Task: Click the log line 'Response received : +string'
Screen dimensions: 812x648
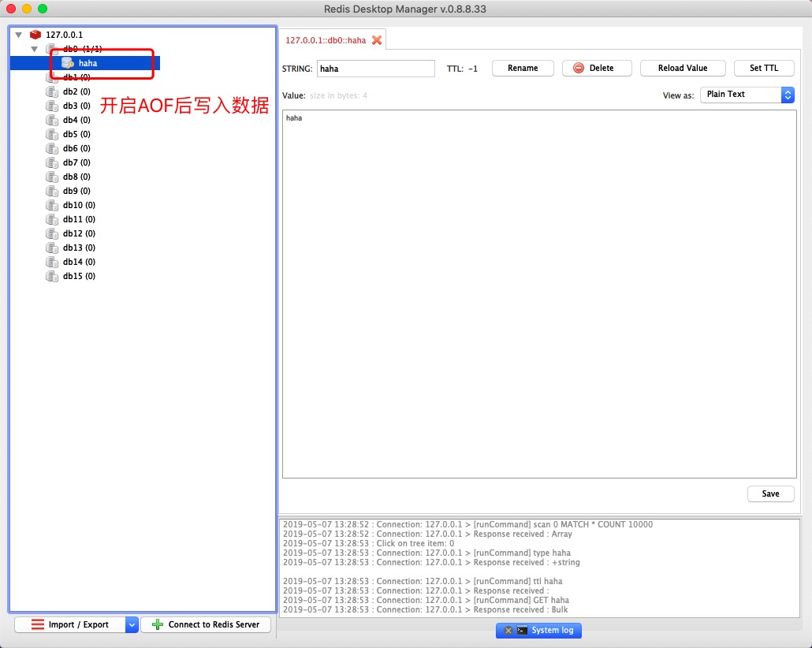Action: [431, 563]
